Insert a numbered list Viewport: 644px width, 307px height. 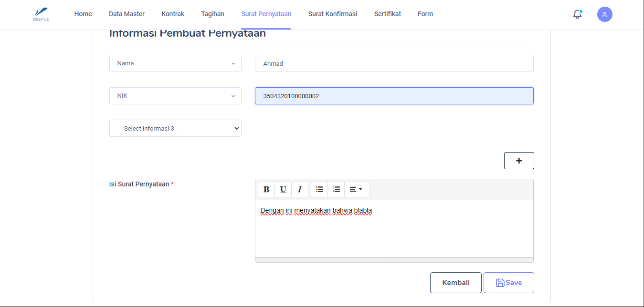(x=336, y=189)
